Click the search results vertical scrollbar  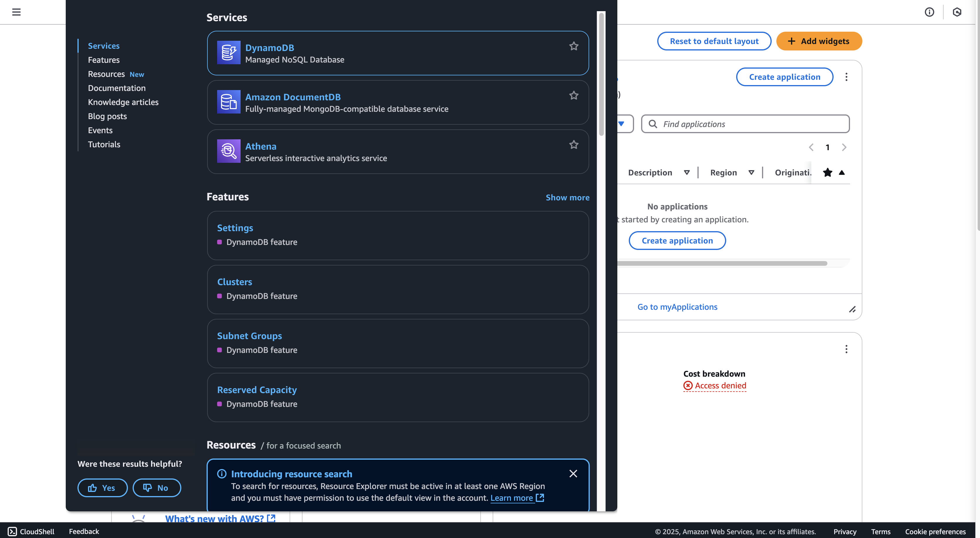pos(601,74)
